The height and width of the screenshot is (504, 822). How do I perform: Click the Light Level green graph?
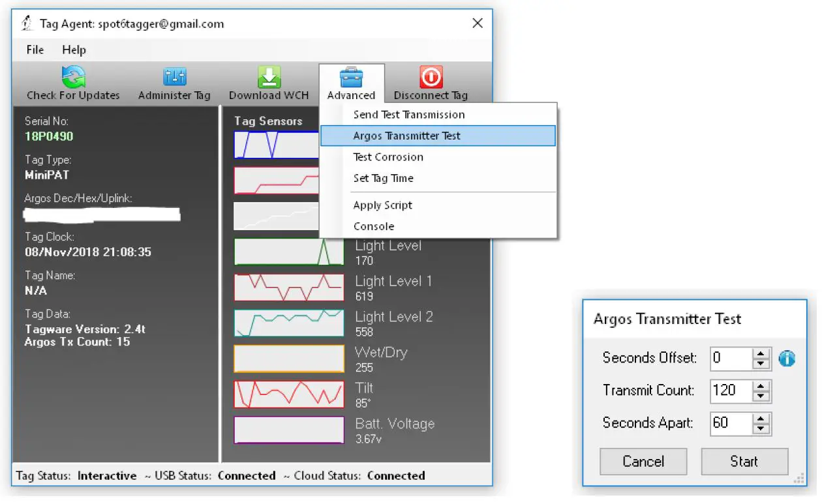tap(289, 252)
